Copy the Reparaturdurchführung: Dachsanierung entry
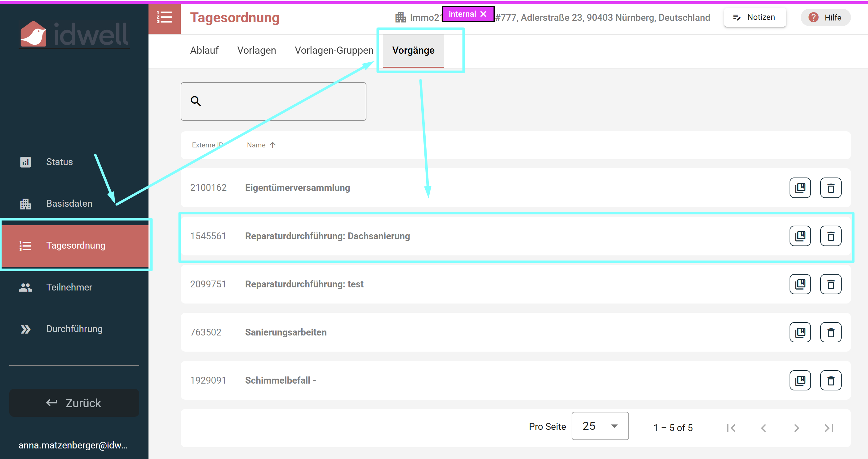 [x=800, y=236]
